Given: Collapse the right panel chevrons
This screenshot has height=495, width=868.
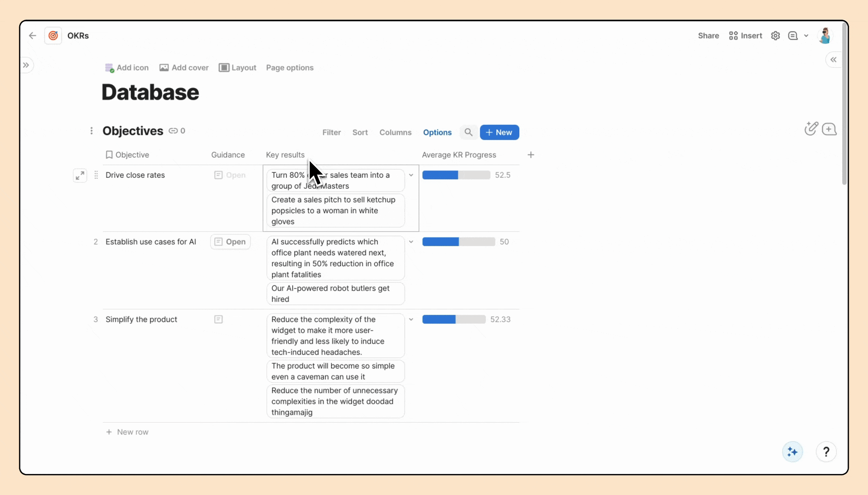Looking at the screenshot, I should coord(833,60).
